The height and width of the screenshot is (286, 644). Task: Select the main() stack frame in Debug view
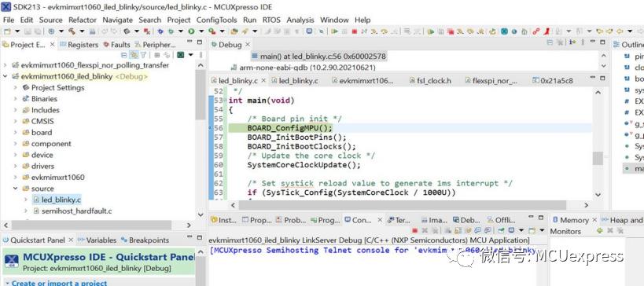tap(318, 57)
